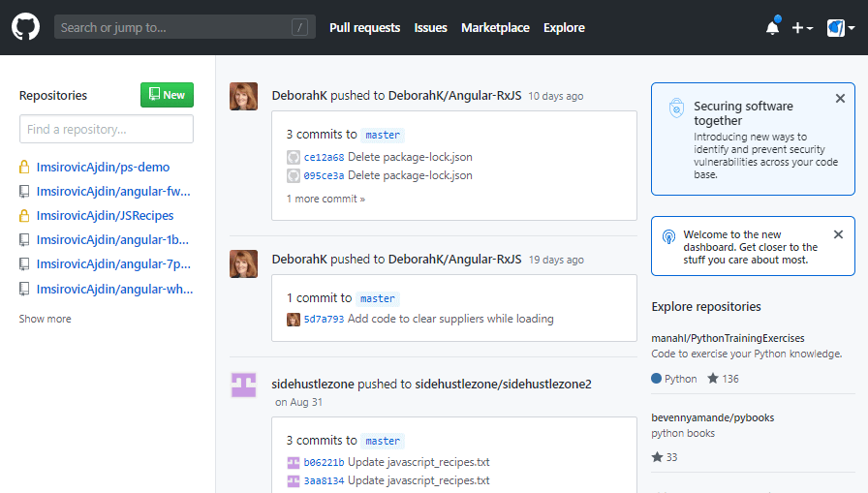
Task: Click the committer avatar beside commit 5d7a793
Action: [294, 320]
